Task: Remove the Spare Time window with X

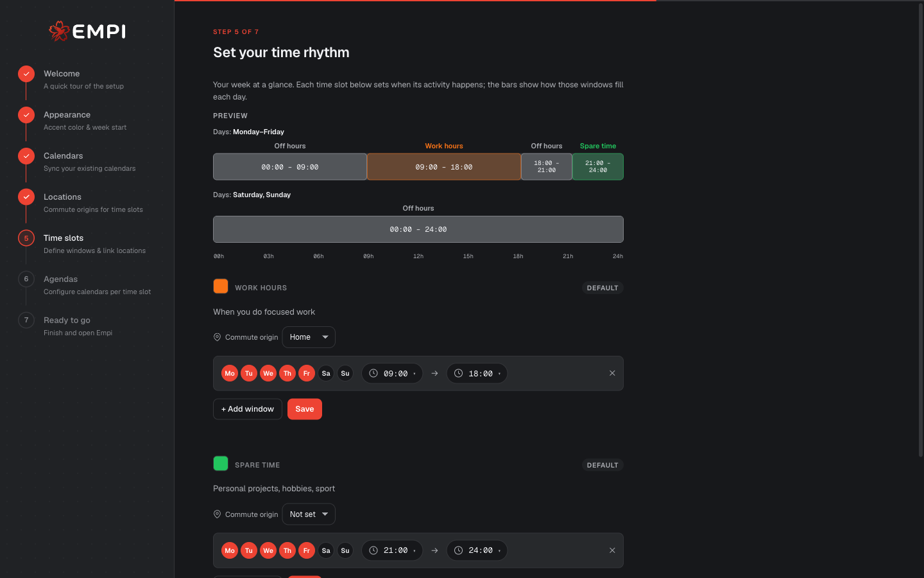Action: coord(612,550)
